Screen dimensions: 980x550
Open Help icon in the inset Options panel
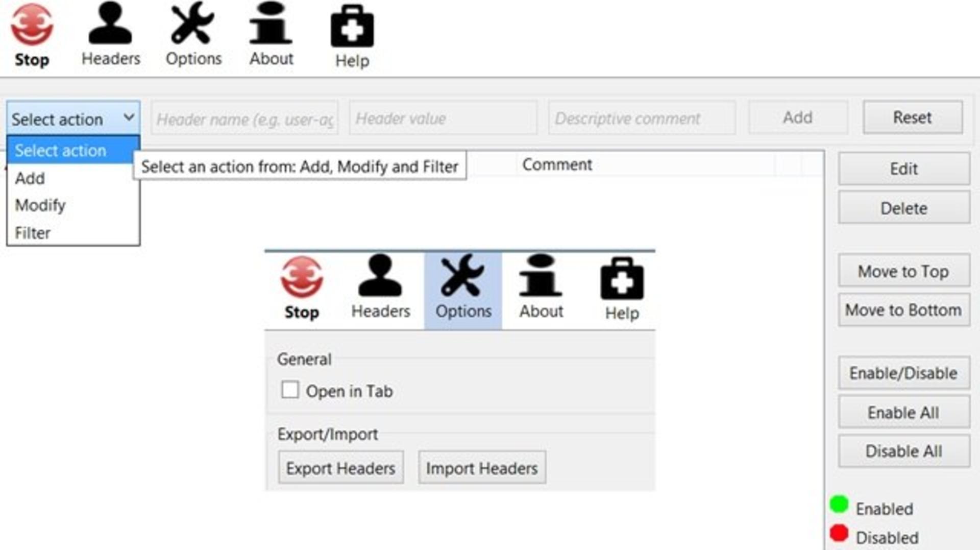tap(622, 278)
